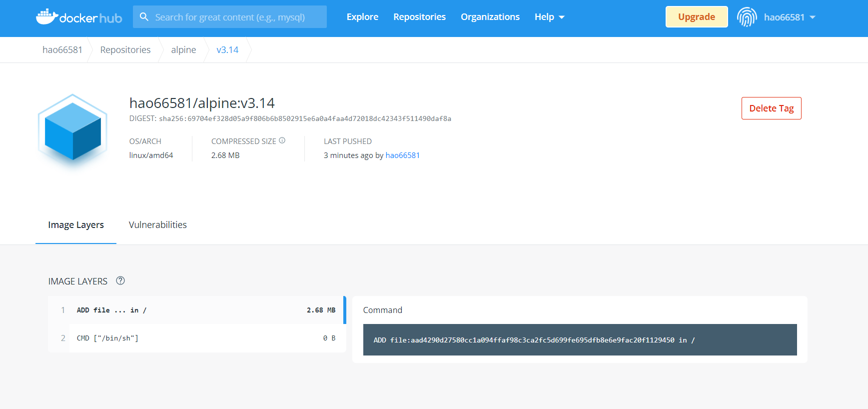The image size is (868, 409).
Task: Click the 2.68 MB compressed size value
Action: tap(225, 155)
